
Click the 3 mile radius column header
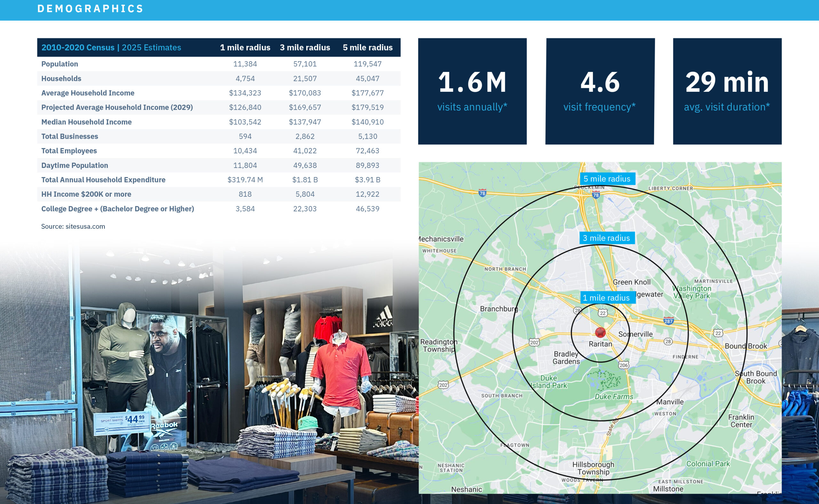click(305, 47)
